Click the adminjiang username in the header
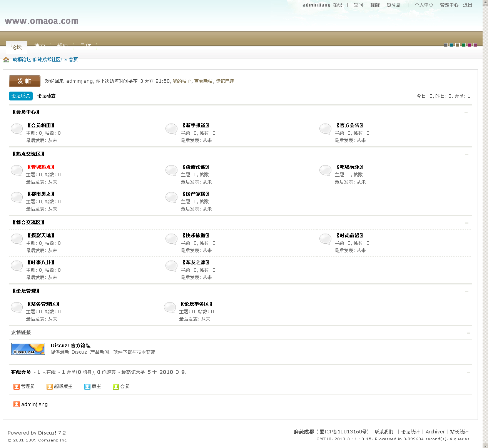 316,5
